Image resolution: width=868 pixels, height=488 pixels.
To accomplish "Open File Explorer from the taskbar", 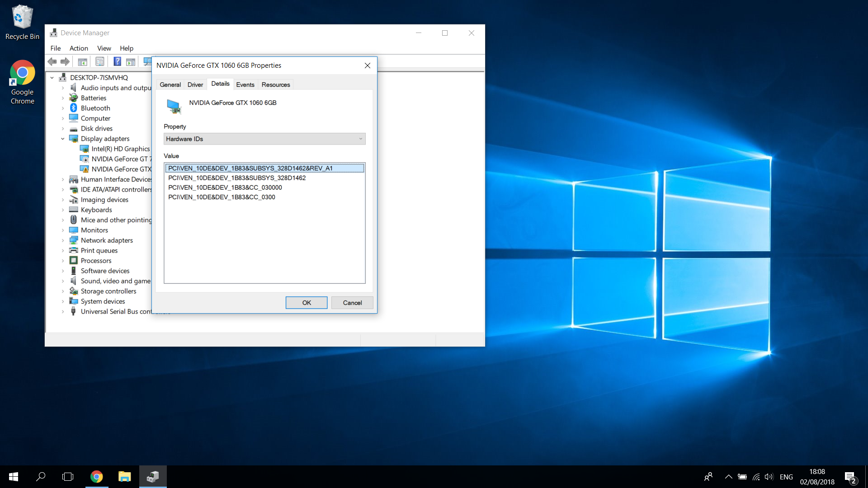I will [124, 477].
